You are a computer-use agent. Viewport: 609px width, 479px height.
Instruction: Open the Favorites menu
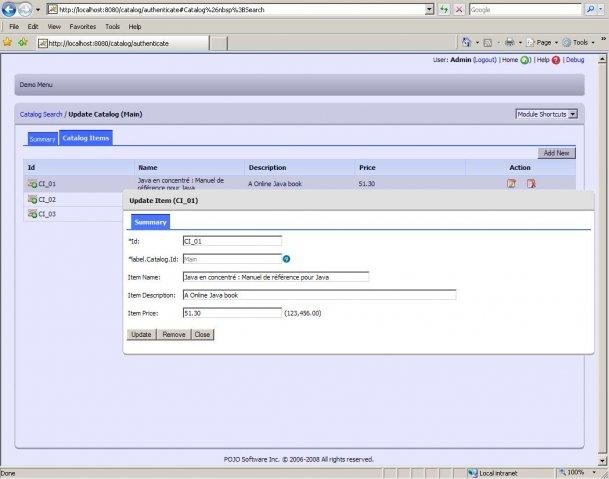pos(83,27)
